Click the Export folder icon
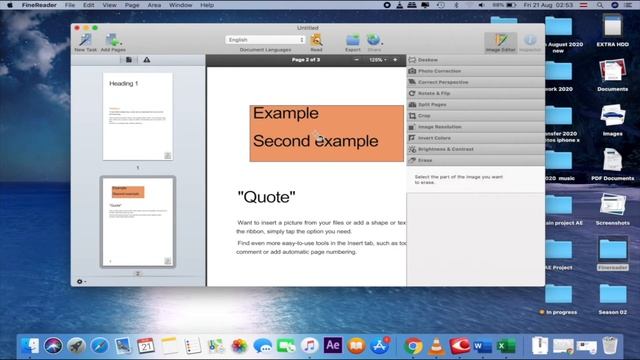The height and width of the screenshot is (360, 640). (x=353, y=40)
